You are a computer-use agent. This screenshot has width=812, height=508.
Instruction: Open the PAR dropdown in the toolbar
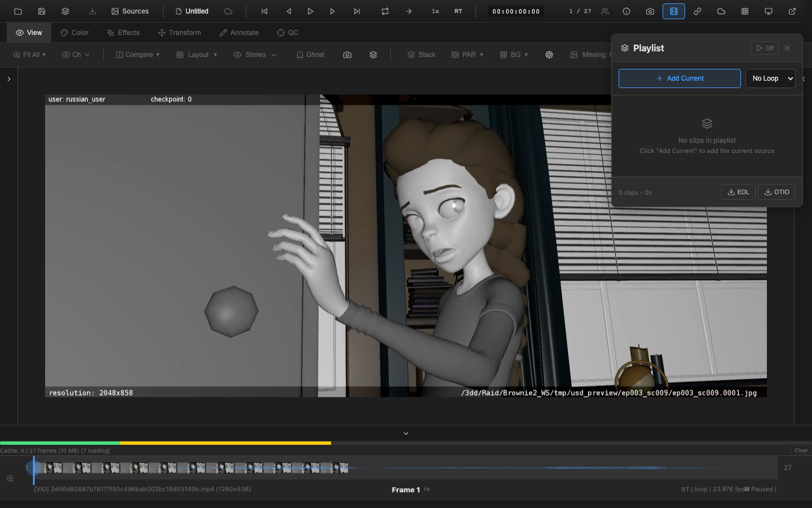(x=467, y=54)
